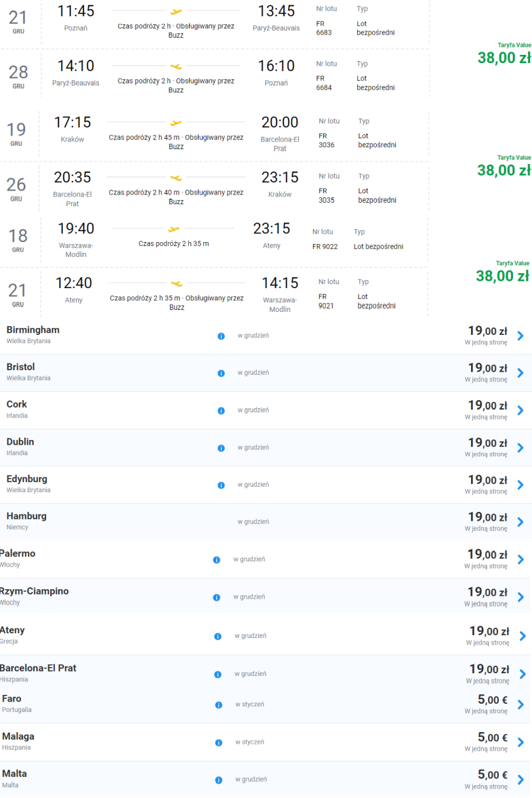Expand the Hamburg fare with its chevron
The image size is (532, 798).
pos(520,522)
